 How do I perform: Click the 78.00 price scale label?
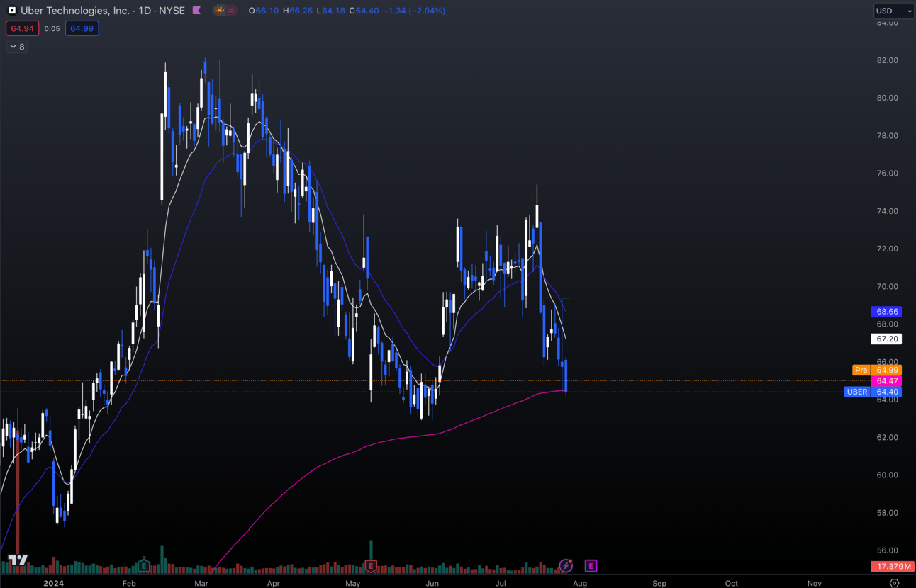pyautogui.click(x=888, y=135)
